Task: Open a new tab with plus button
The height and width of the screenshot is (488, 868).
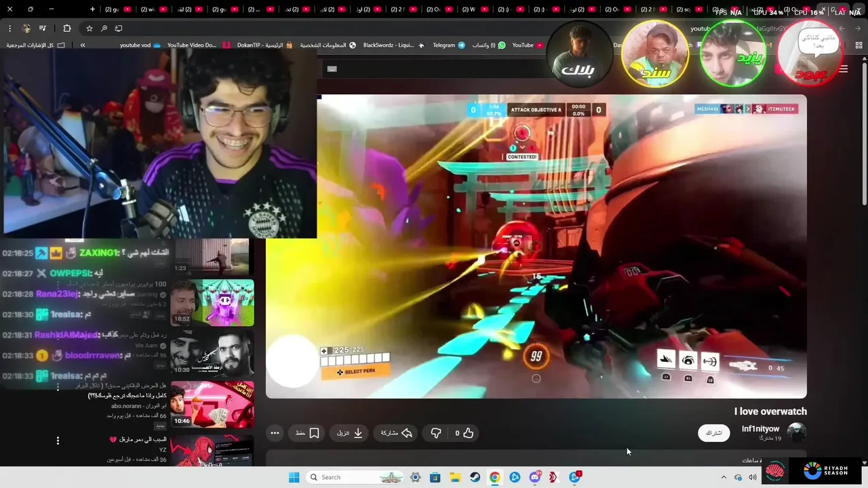Action: 92,9
